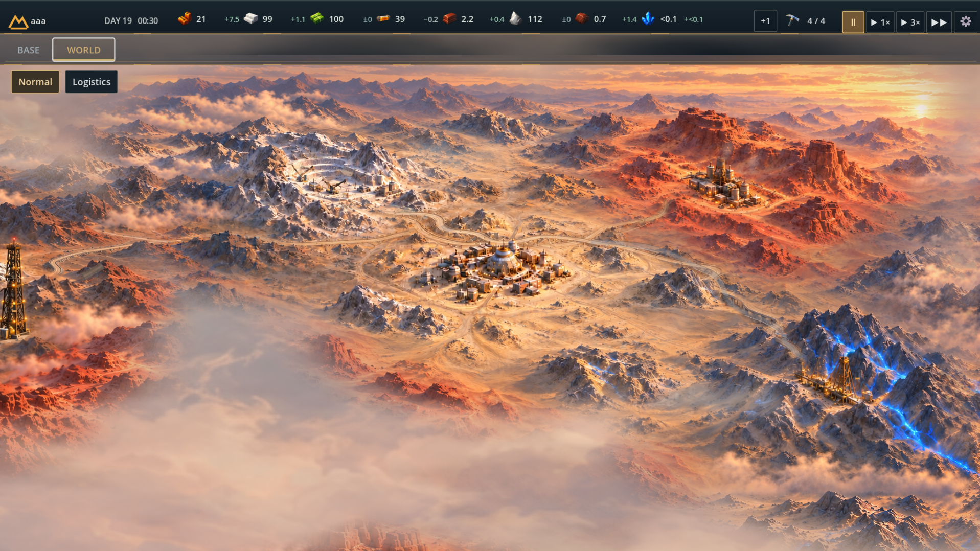
Task: Click the 00:30 clock display
Action: coord(148,21)
